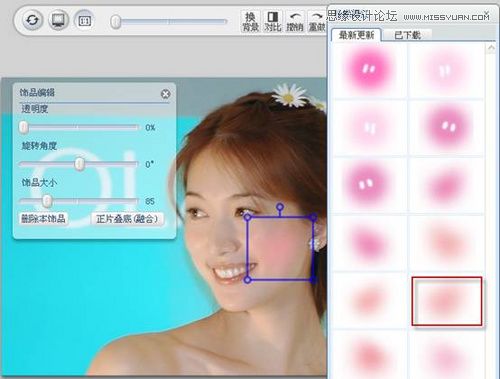The height and width of the screenshot is (379, 500).
Task: Select the red-outlined blush thumbnail
Action: [447, 301]
